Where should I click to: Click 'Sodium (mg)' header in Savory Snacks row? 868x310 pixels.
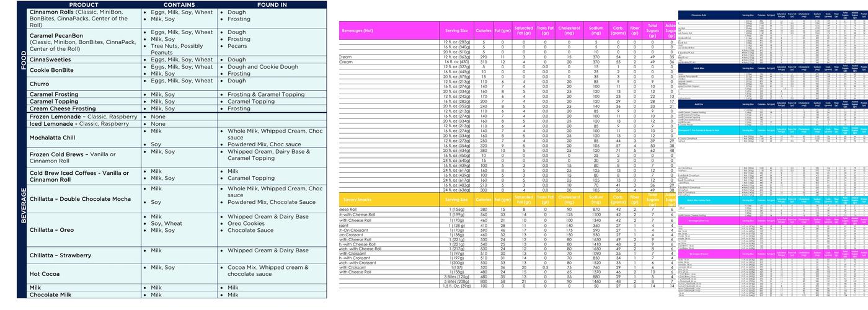[x=596, y=200]
